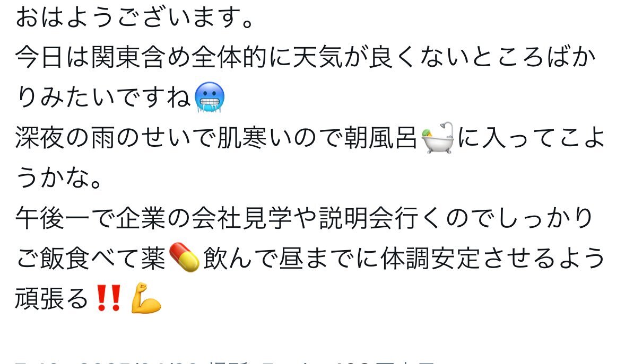Click the word 会社見学

[x=241, y=218]
